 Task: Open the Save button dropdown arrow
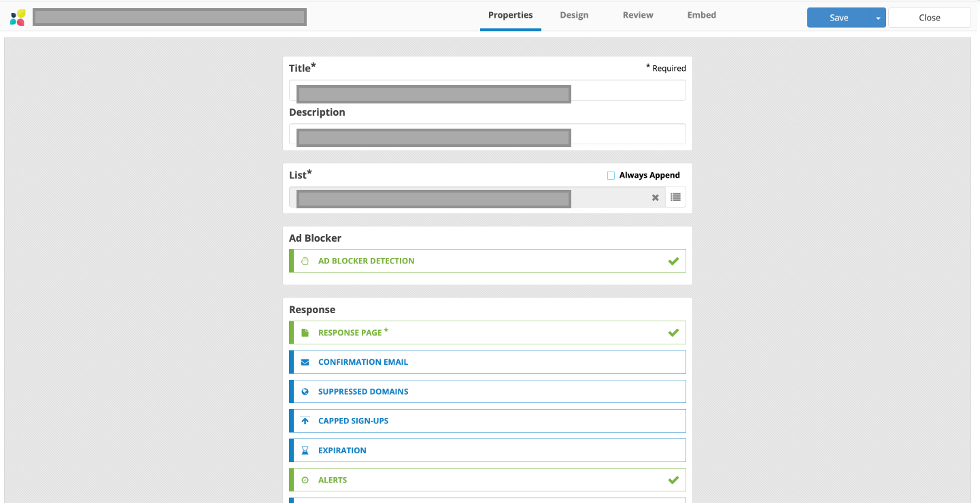click(x=878, y=17)
